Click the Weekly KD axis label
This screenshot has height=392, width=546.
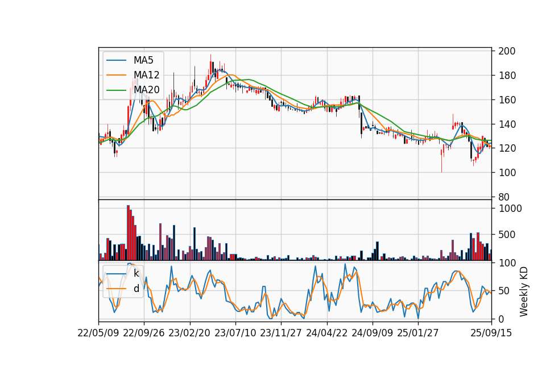click(x=524, y=291)
